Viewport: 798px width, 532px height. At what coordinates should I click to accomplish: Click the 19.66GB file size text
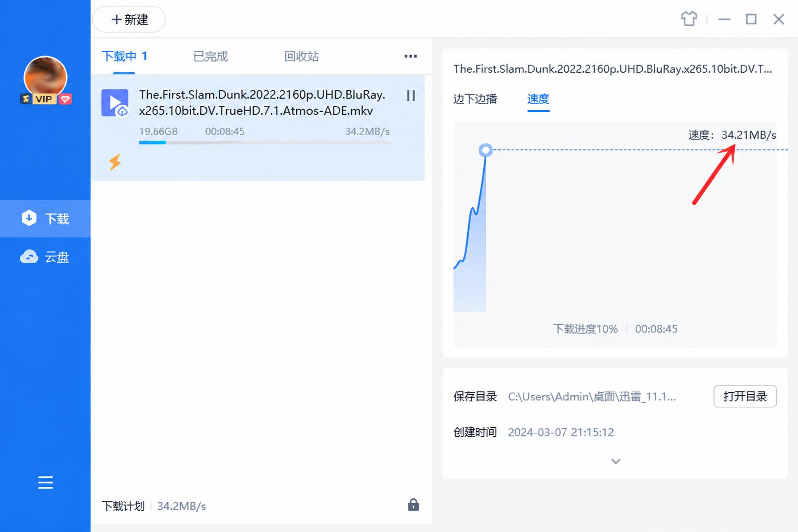tap(158, 131)
